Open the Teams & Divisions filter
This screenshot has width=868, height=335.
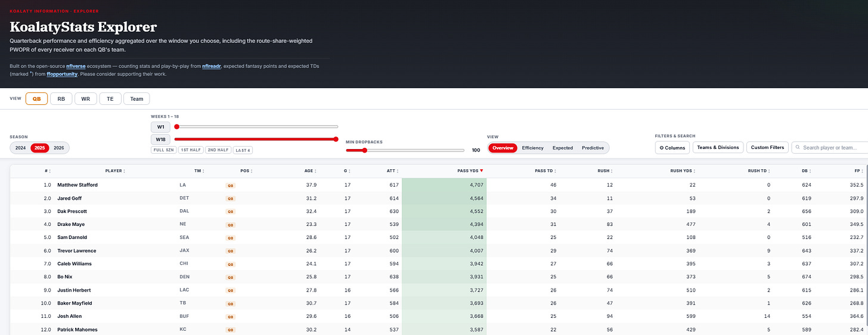pyautogui.click(x=718, y=147)
